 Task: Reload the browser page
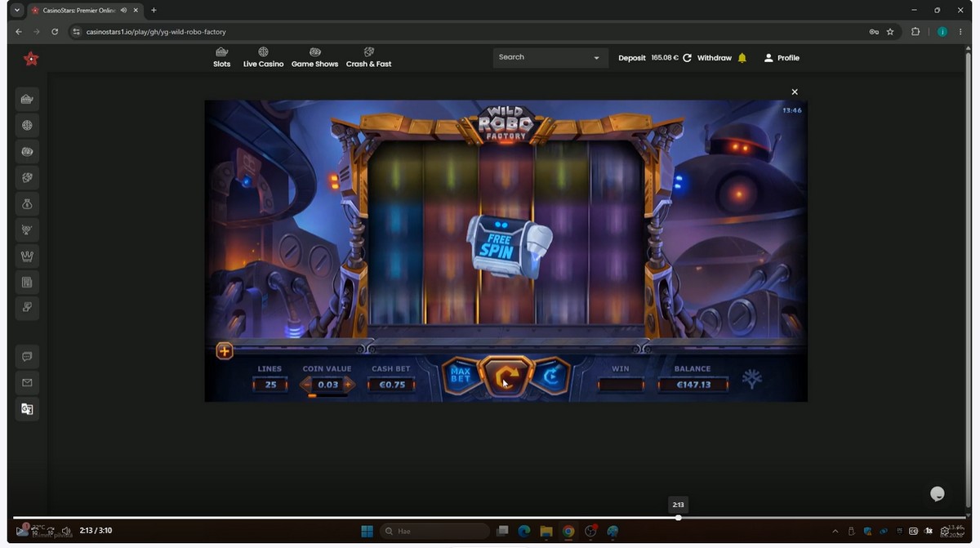pyautogui.click(x=55, y=32)
